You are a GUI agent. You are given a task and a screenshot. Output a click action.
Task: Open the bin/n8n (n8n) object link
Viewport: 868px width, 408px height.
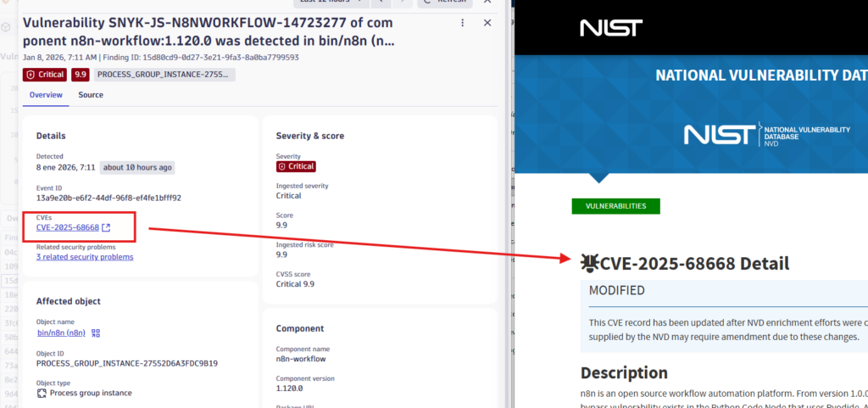60,333
